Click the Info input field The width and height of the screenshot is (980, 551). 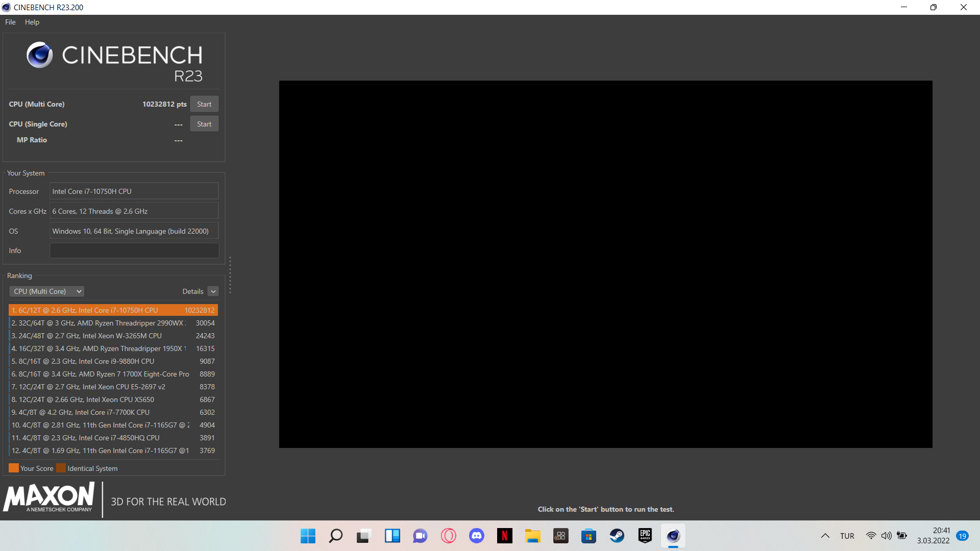134,251
